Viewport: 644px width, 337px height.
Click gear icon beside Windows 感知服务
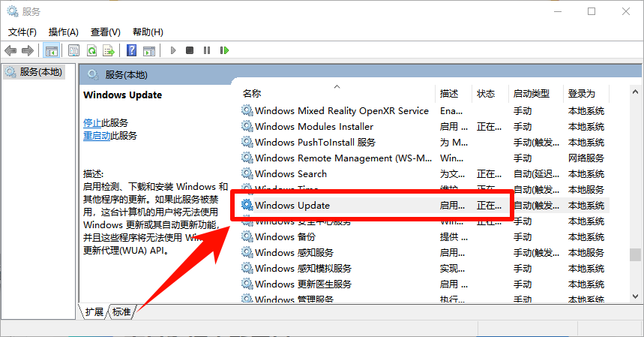(x=247, y=252)
